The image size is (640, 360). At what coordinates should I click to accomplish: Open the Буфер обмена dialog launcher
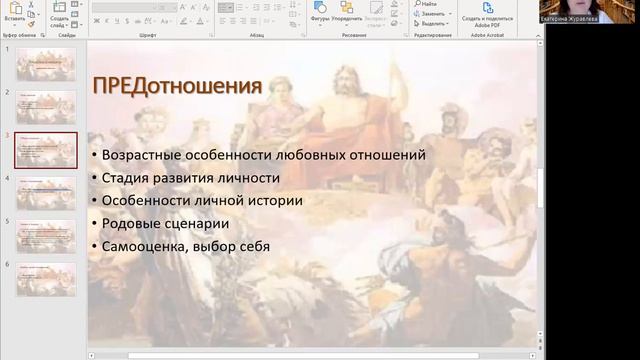[x=43, y=36]
